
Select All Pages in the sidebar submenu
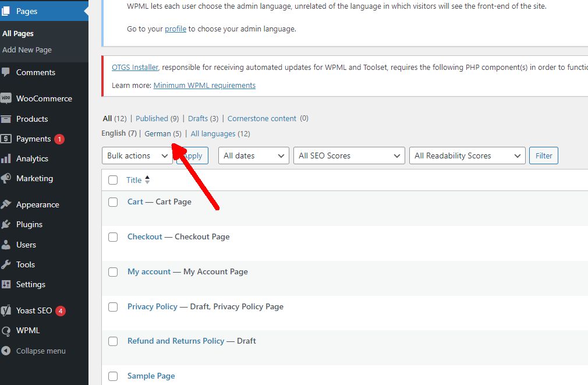pyautogui.click(x=18, y=33)
